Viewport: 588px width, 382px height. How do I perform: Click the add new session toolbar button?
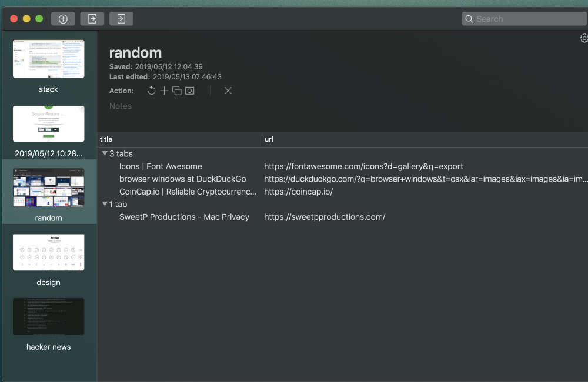point(63,19)
